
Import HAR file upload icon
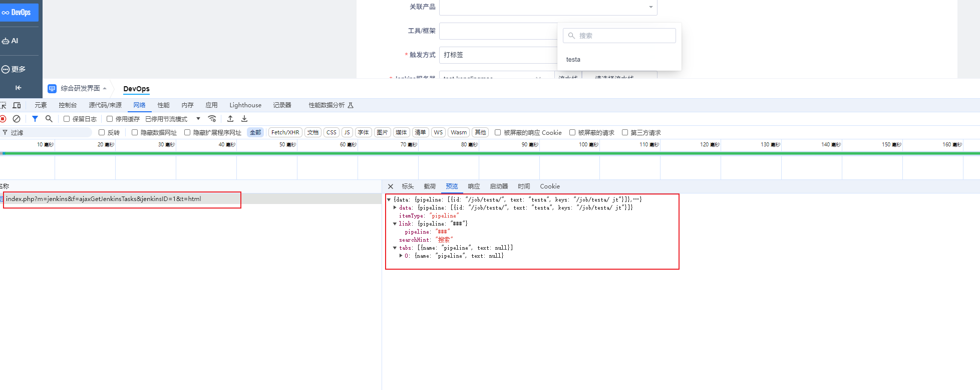[230, 119]
